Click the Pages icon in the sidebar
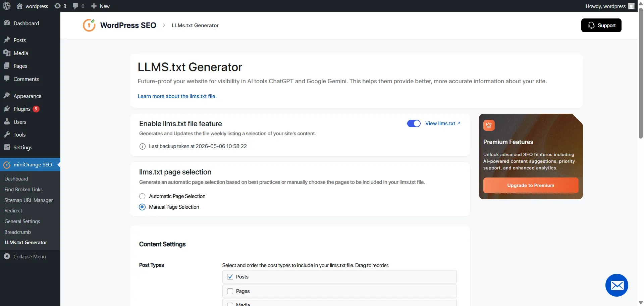Screen dimensions: 644x306 coord(7,66)
